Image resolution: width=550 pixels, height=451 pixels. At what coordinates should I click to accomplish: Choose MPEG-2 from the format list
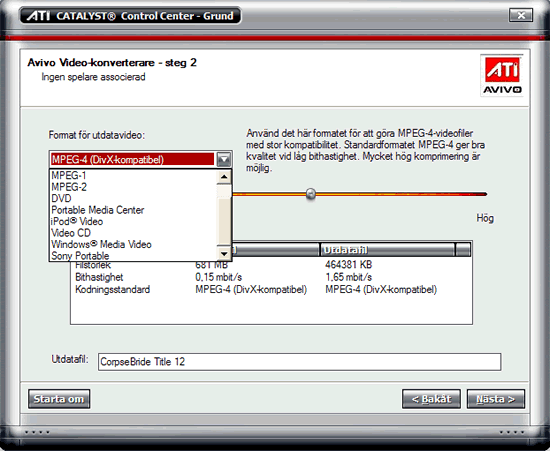(x=69, y=187)
